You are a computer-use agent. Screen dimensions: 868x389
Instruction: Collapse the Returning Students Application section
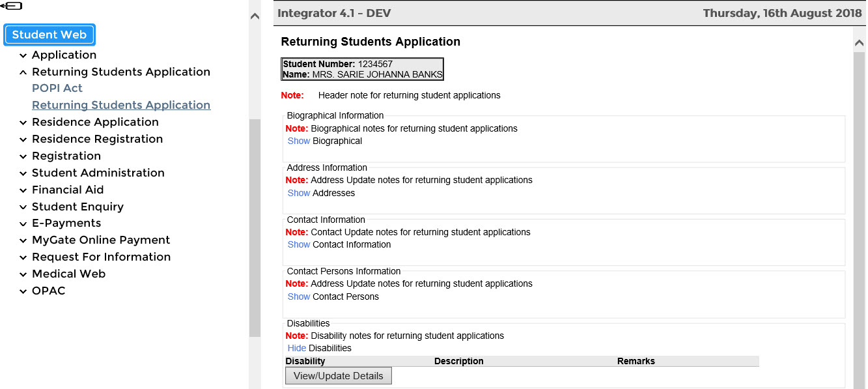coord(23,72)
